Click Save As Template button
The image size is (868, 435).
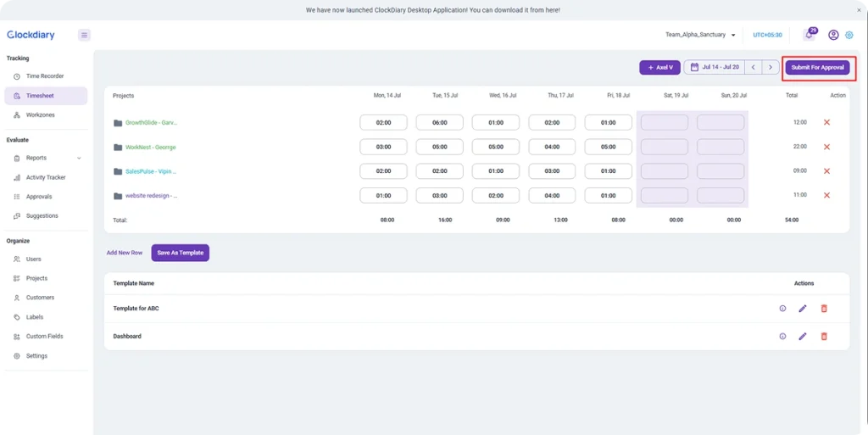tap(180, 253)
